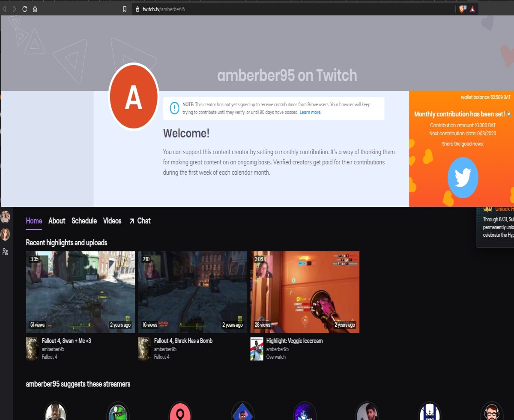The height and width of the screenshot is (420, 514).
Task: Open video title 'Fallout 4, Swan + Me <3'
Action: click(66, 341)
